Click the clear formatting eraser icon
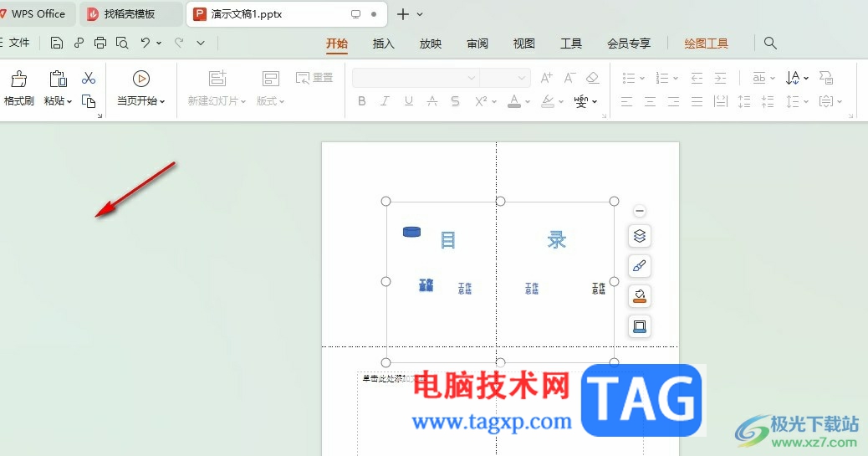 click(x=592, y=78)
